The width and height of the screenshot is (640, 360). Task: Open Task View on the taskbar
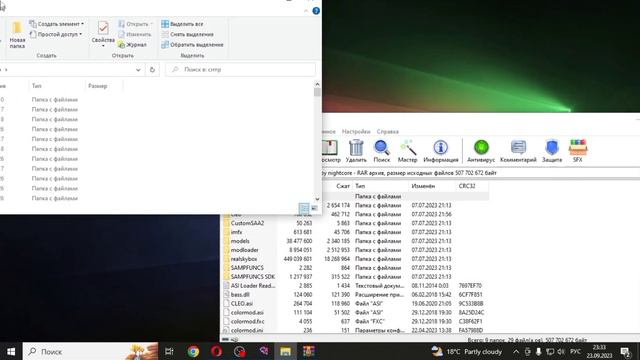pos(169,351)
